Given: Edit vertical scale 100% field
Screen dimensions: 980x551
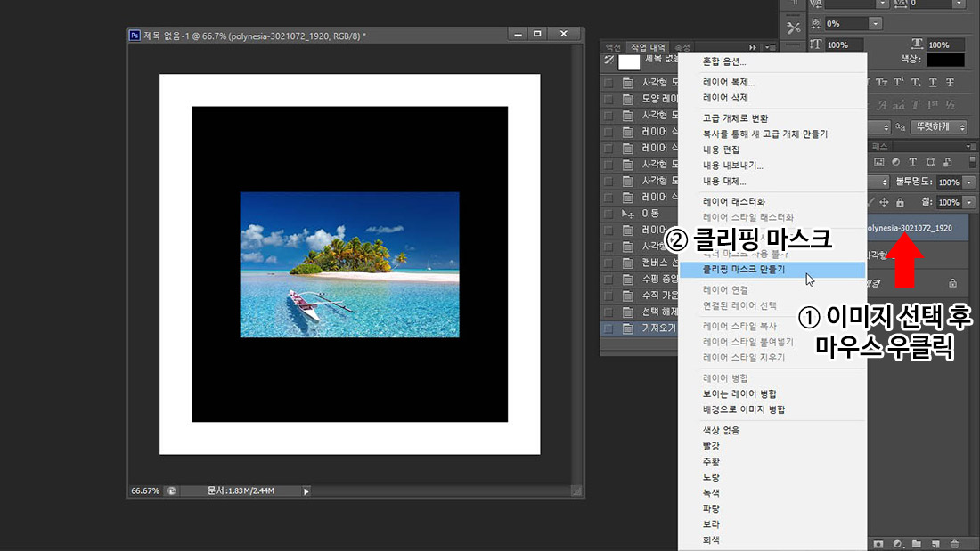Looking at the screenshot, I should click(x=843, y=45).
